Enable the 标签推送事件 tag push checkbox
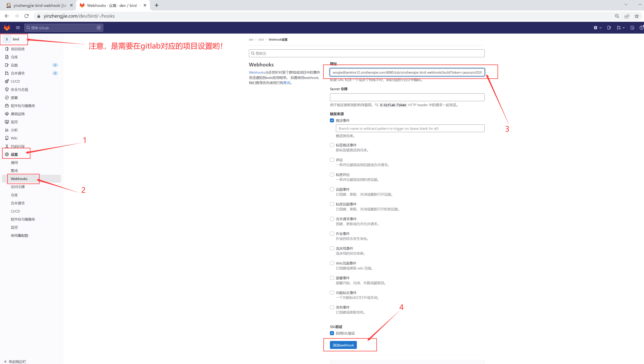Viewport: 644px width, 364px height. tap(332, 145)
